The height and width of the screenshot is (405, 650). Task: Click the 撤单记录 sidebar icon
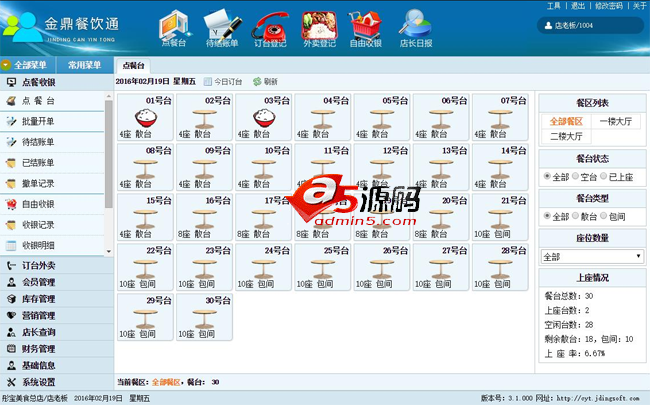point(11,184)
